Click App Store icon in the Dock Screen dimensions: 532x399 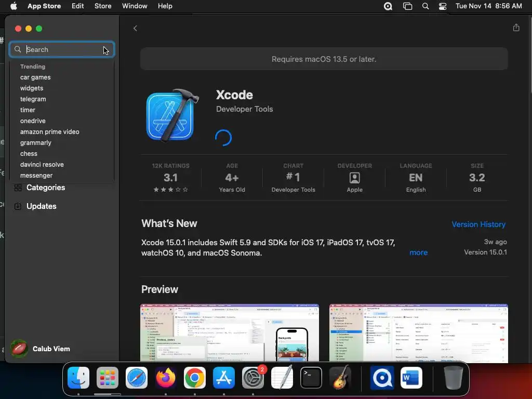pyautogui.click(x=224, y=378)
